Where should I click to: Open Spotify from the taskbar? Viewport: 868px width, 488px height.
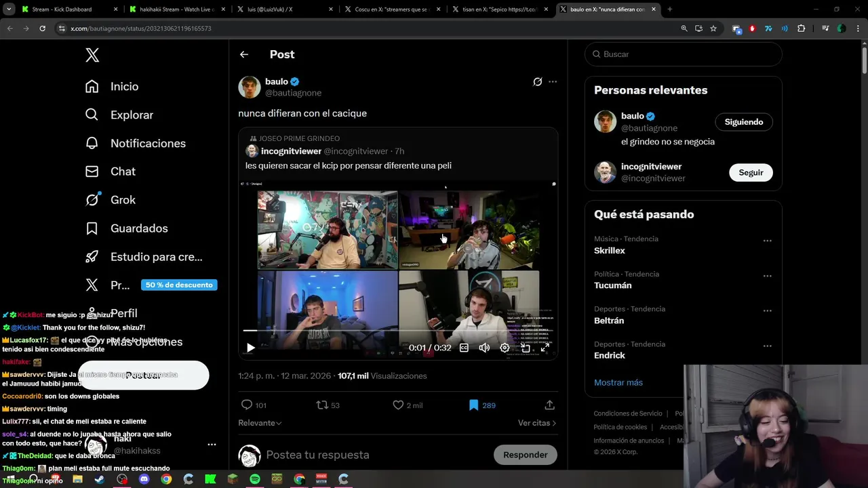(255, 479)
